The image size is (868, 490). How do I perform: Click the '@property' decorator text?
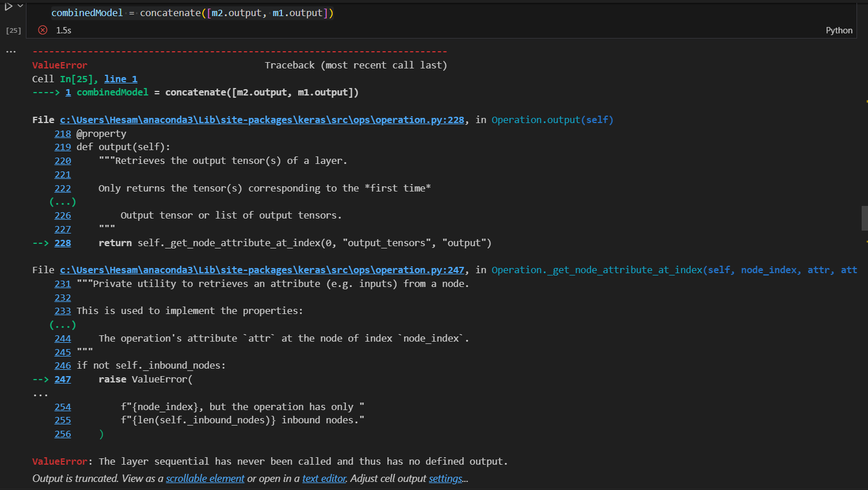click(101, 133)
